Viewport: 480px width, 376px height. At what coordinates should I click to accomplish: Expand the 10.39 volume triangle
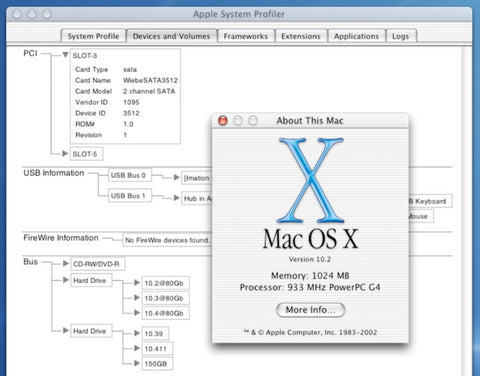coord(137,333)
